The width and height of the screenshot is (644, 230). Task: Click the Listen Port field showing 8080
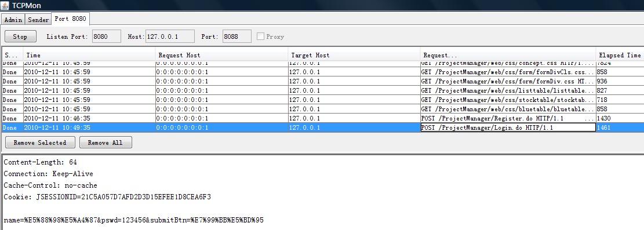click(107, 36)
